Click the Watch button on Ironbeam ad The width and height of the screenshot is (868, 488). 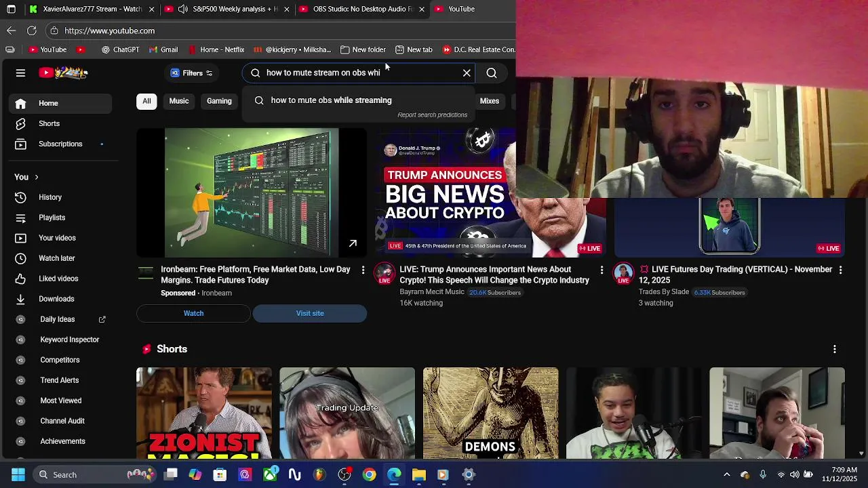tap(193, 313)
